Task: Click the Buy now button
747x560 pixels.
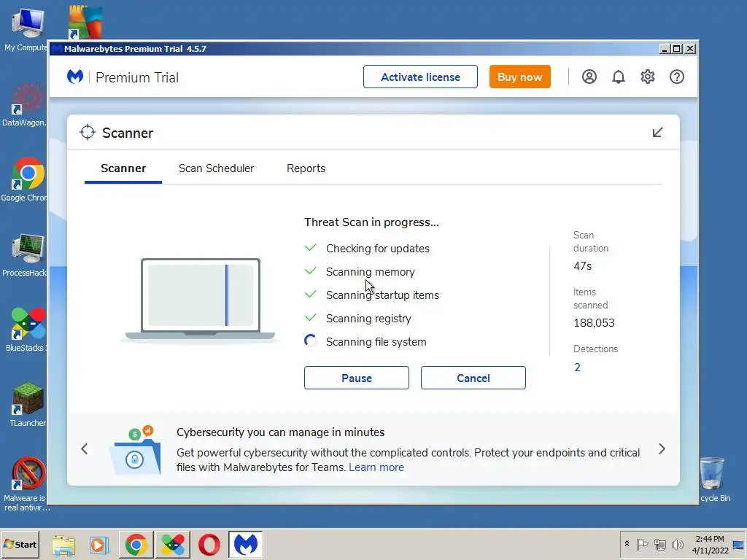Action: click(x=519, y=77)
